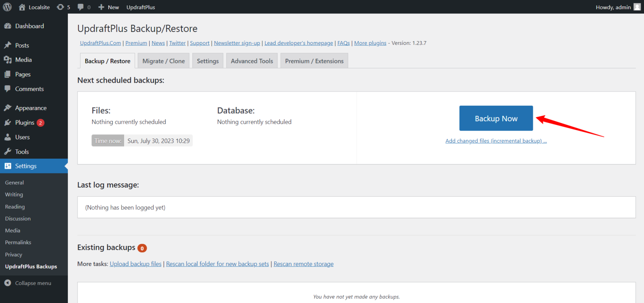Click the Rescan remote storage link

pos(304,264)
